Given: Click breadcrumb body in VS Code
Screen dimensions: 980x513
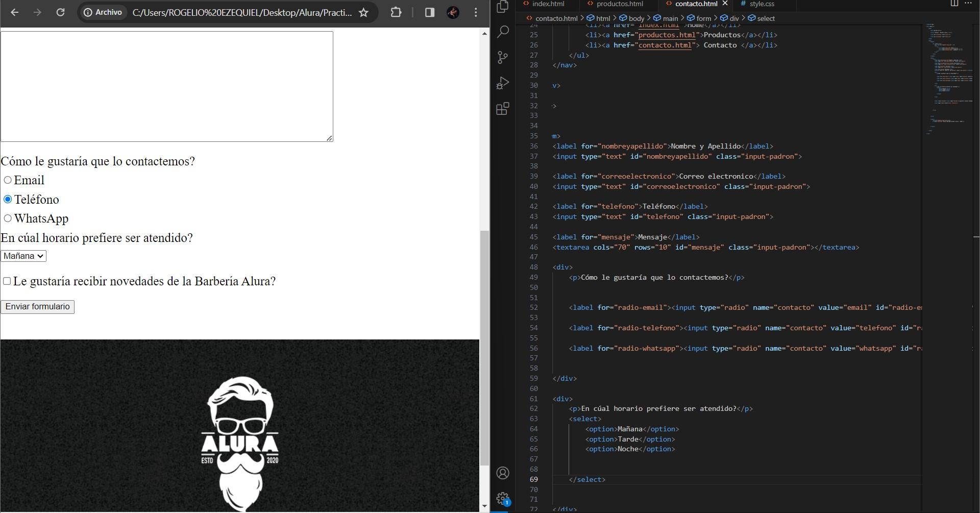Looking at the screenshot, I should [632, 18].
